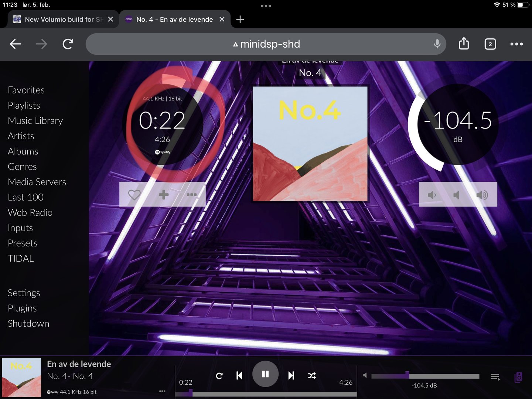This screenshot has width=532, height=399.
Task: Mute with the middle speaker icon under the dB dial
Action: (x=457, y=195)
